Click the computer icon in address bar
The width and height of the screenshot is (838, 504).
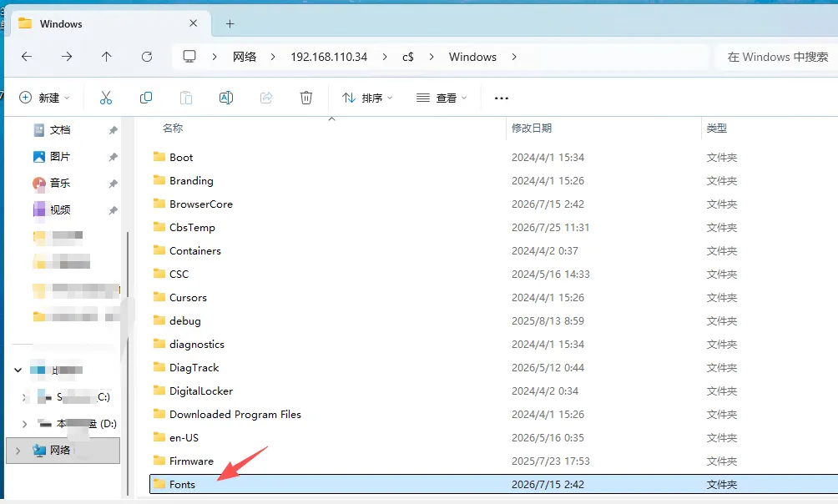click(189, 57)
